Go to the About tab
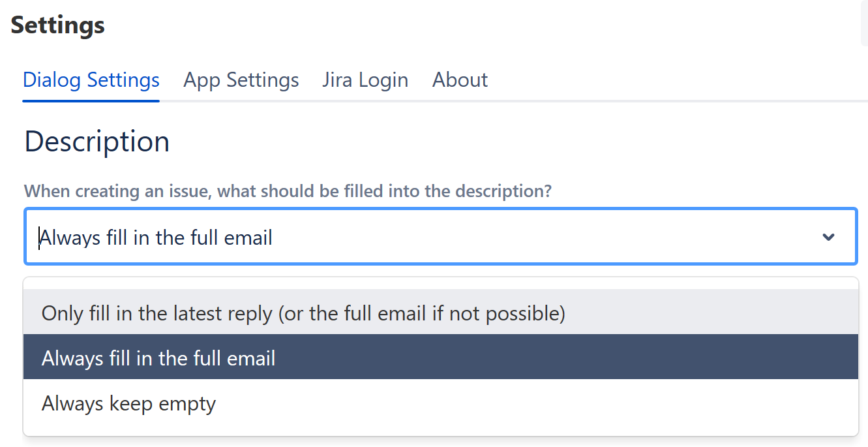 (460, 80)
